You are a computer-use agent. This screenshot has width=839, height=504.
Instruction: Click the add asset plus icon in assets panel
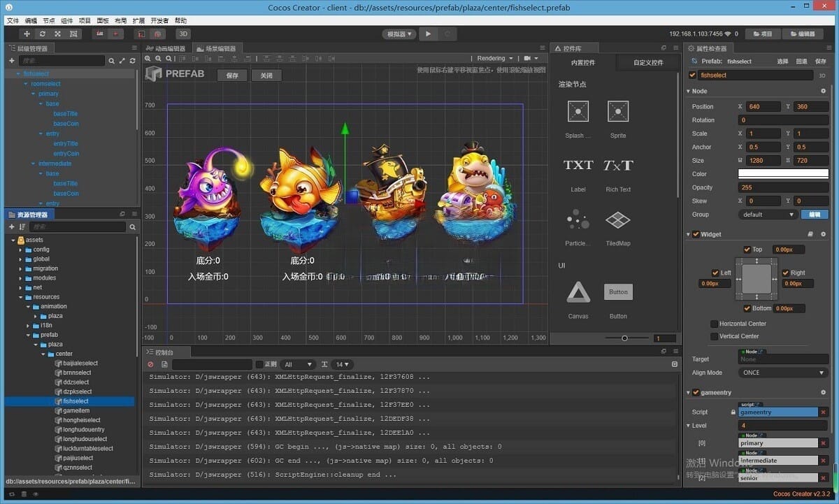[x=11, y=227]
